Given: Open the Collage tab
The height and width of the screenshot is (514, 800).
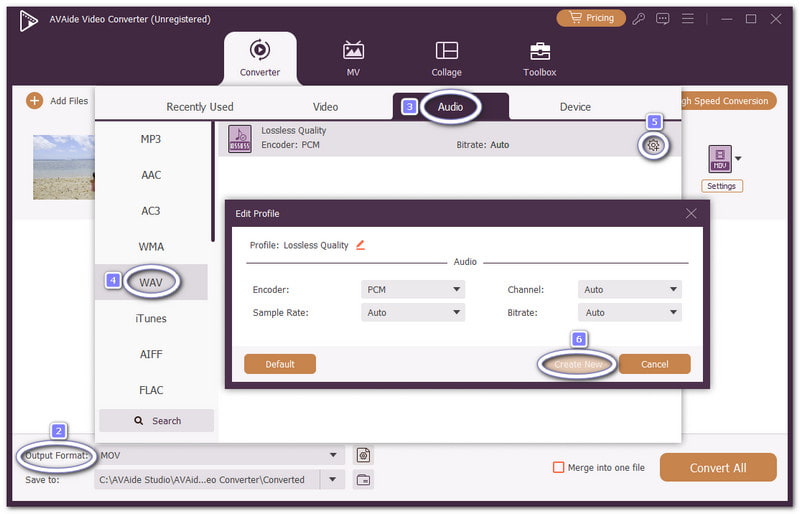Looking at the screenshot, I should 446,58.
